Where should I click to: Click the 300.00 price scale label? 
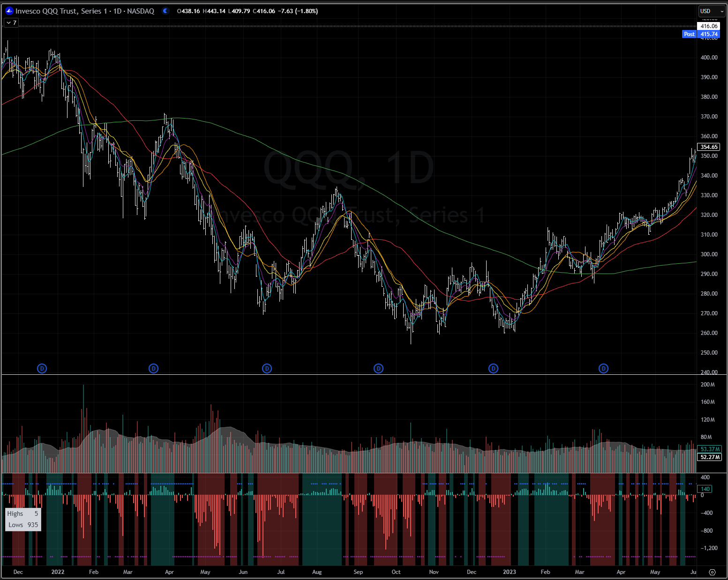[x=709, y=254]
